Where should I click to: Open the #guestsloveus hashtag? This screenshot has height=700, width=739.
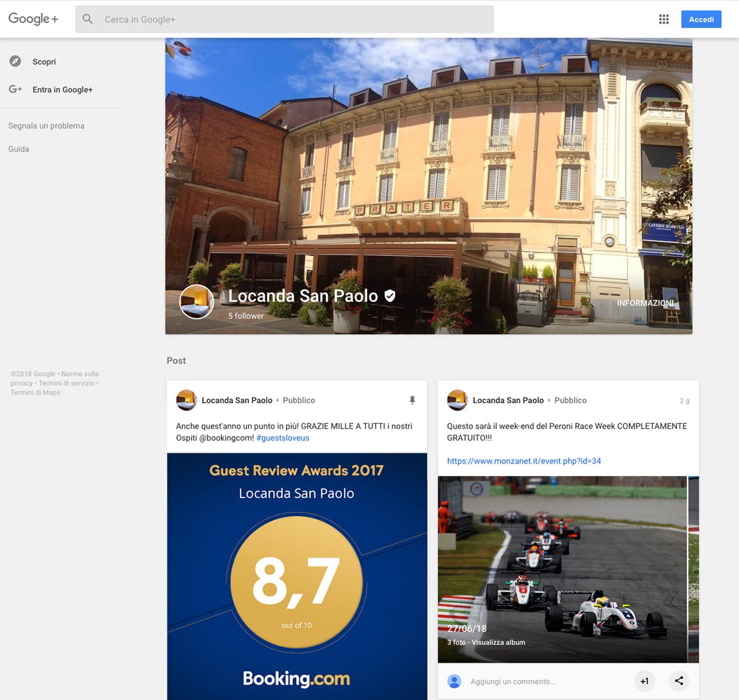[x=282, y=438]
